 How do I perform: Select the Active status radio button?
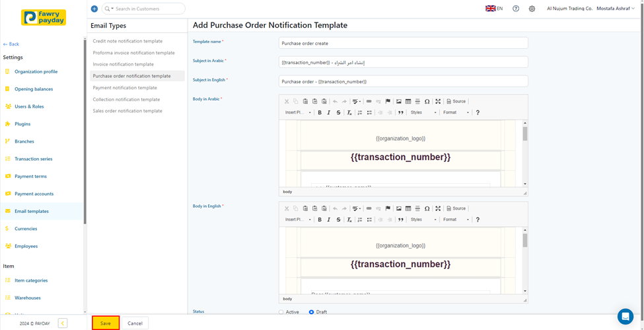(281, 312)
